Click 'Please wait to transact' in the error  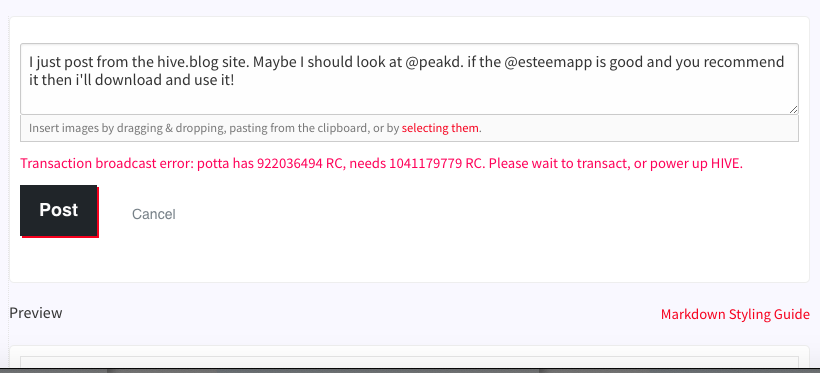[x=558, y=164]
